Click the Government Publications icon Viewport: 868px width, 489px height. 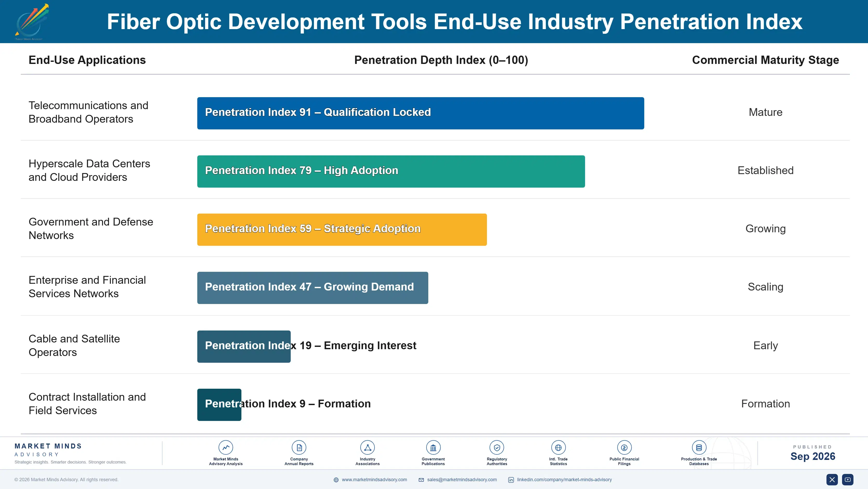[433, 447]
